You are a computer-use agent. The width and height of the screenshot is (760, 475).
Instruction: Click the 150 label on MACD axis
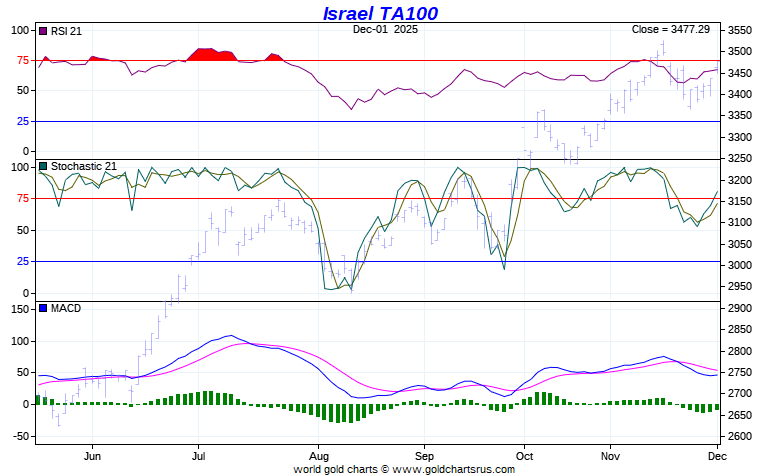20,309
